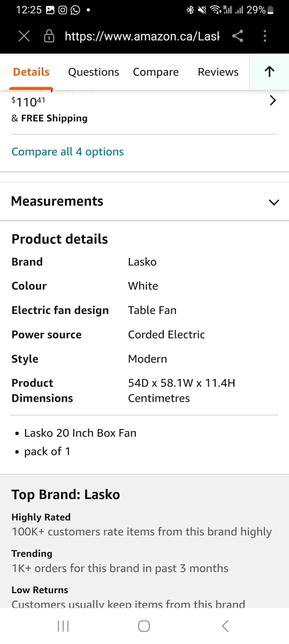Select the $110.41 FREE Shipping offer
289x644 pixels.
[x=144, y=110]
